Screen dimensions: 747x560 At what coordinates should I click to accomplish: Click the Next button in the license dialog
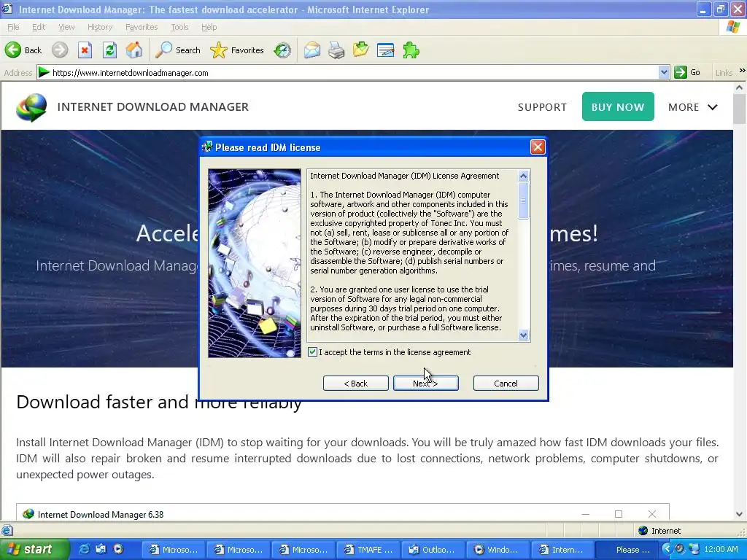click(426, 384)
